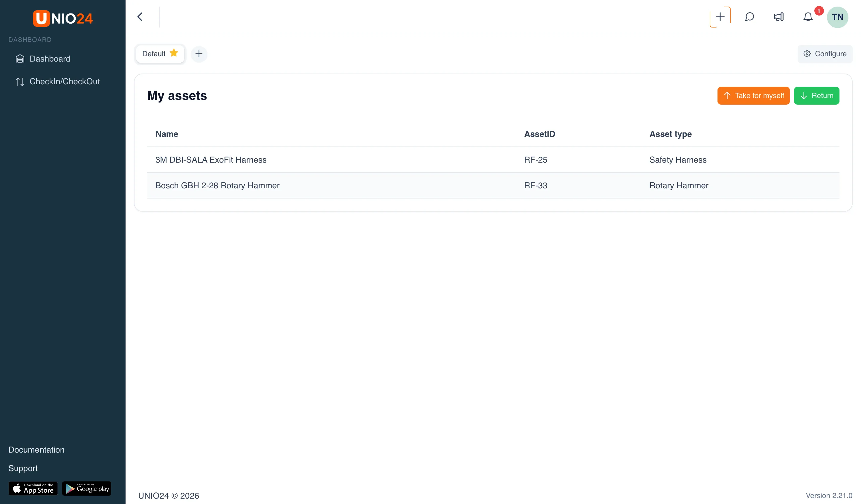Open the Documentation link
The width and height of the screenshot is (861, 504).
click(36, 450)
